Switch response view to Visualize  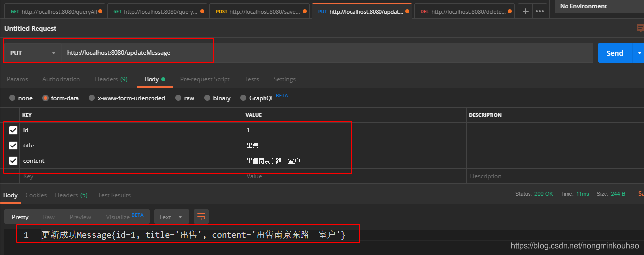(x=124, y=216)
